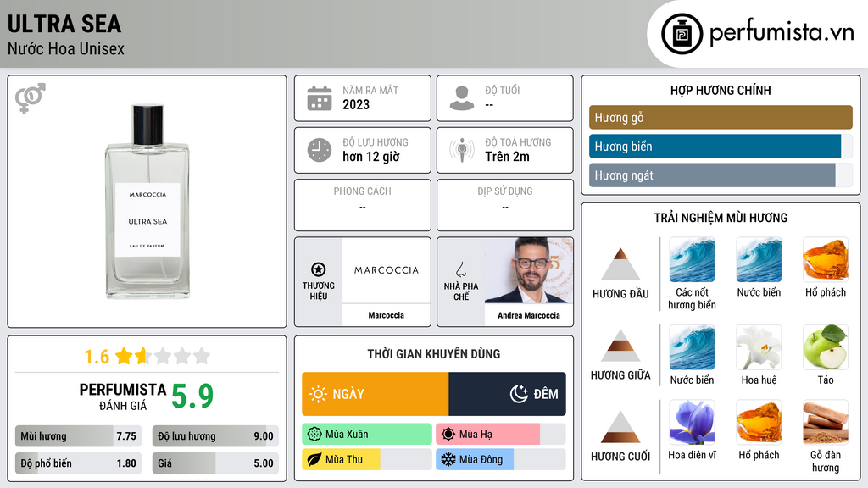
Task: Click the Andrea Marcoccia name caption
Action: tap(529, 315)
